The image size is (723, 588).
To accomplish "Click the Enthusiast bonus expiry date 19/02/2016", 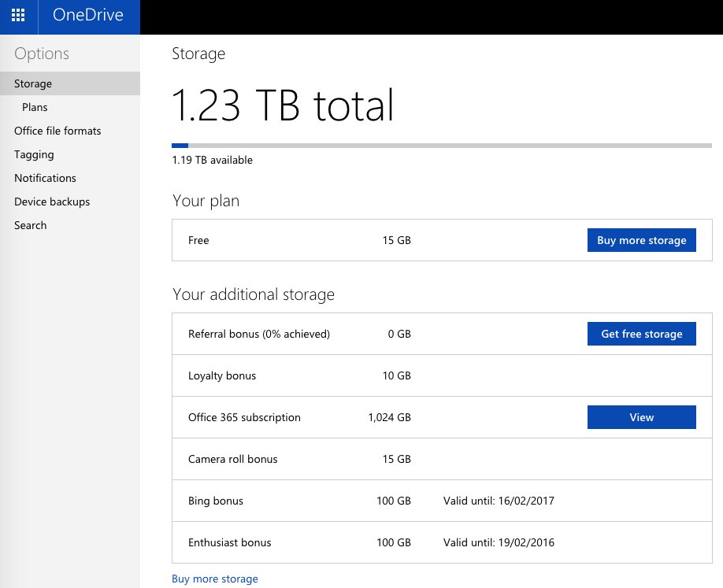I will (526, 542).
